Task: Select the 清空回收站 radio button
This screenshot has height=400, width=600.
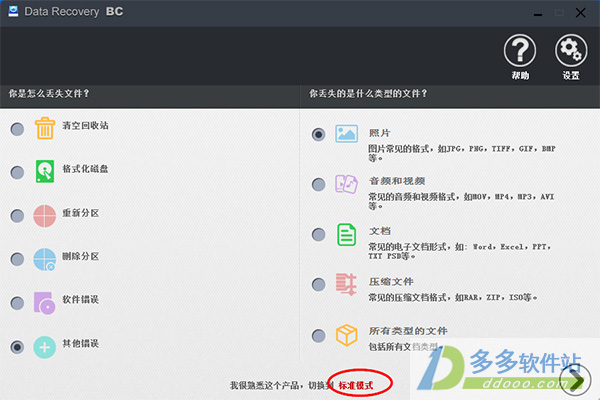Action: pyautogui.click(x=17, y=129)
